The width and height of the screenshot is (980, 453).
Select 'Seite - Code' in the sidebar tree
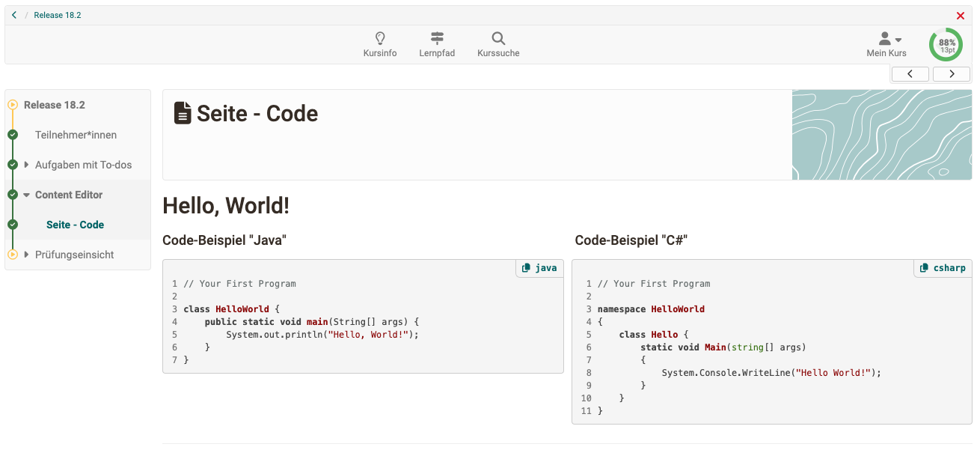(x=76, y=225)
